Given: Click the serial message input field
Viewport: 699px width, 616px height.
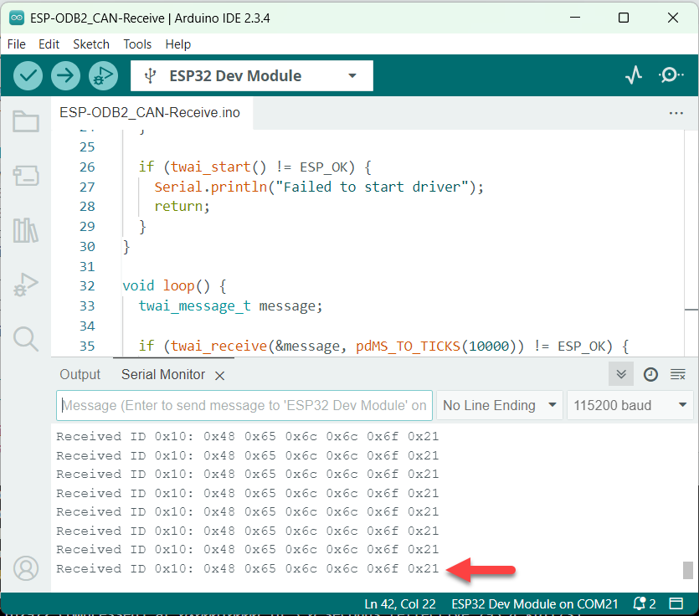Looking at the screenshot, I should pos(244,405).
